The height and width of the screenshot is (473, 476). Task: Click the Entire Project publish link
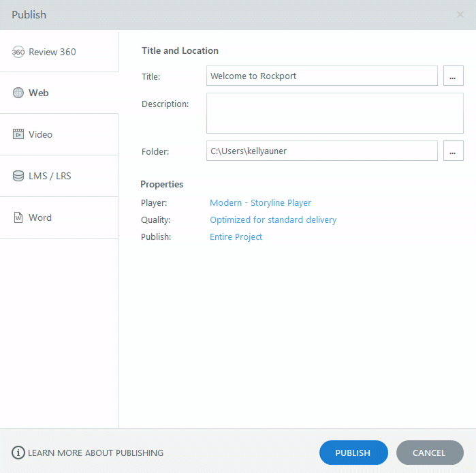(x=236, y=236)
